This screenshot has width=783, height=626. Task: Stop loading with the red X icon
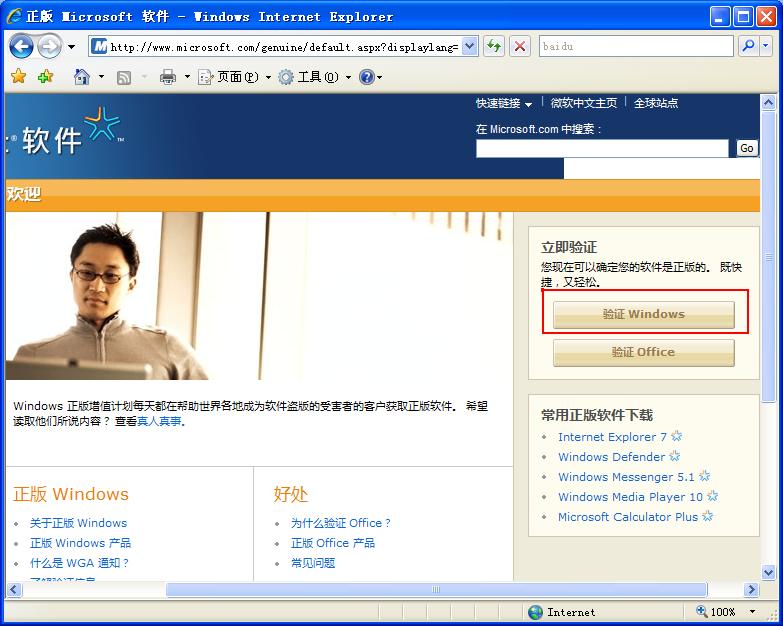pos(519,47)
